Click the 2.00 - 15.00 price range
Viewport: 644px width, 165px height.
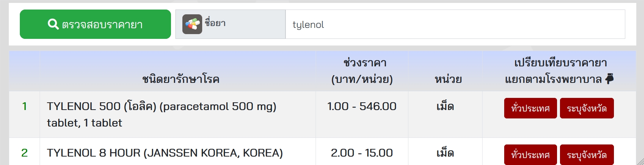362,153
